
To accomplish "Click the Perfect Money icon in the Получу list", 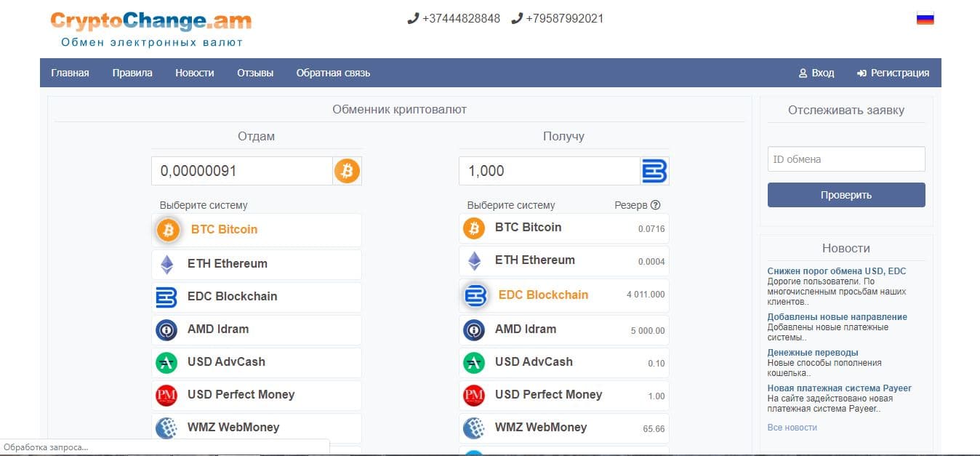I will click(474, 395).
